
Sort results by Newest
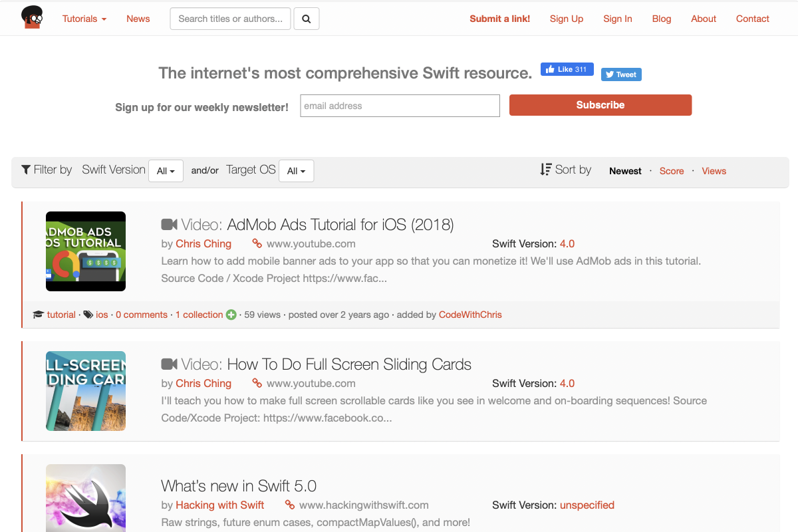[x=625, y=171]
